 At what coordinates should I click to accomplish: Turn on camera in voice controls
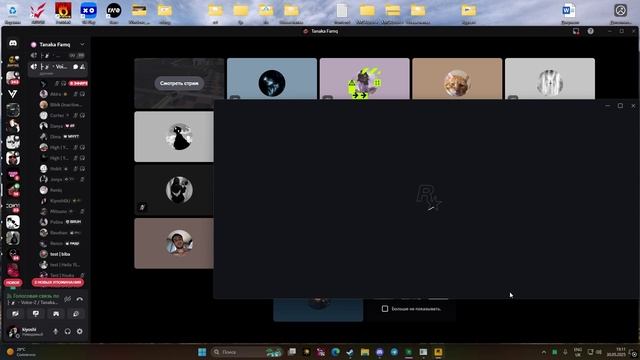(16, 314)
